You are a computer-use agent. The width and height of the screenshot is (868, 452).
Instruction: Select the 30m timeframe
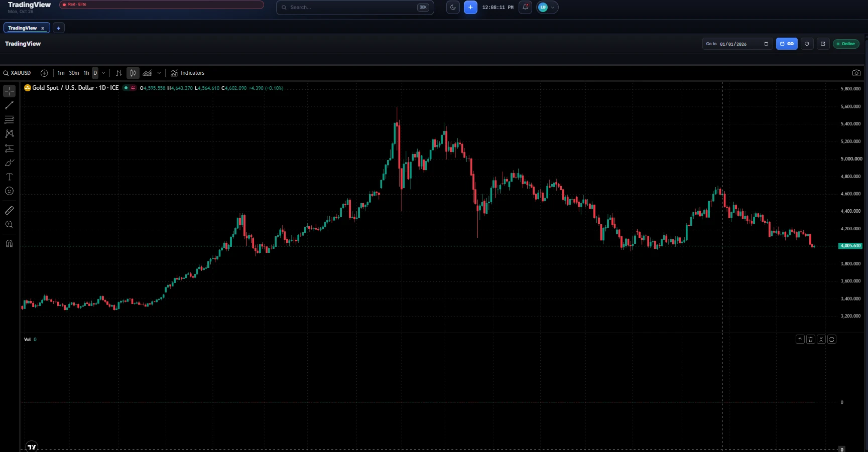[74, 73]
